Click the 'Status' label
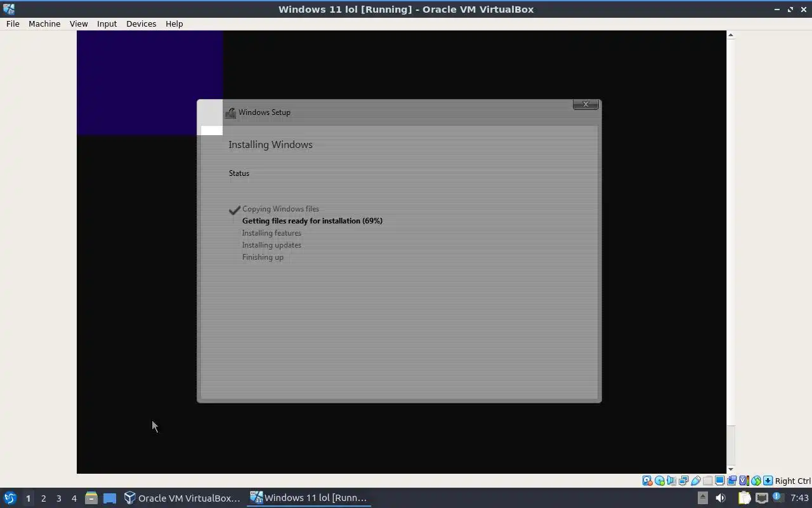Screen dimensions: 812x508 239,173
